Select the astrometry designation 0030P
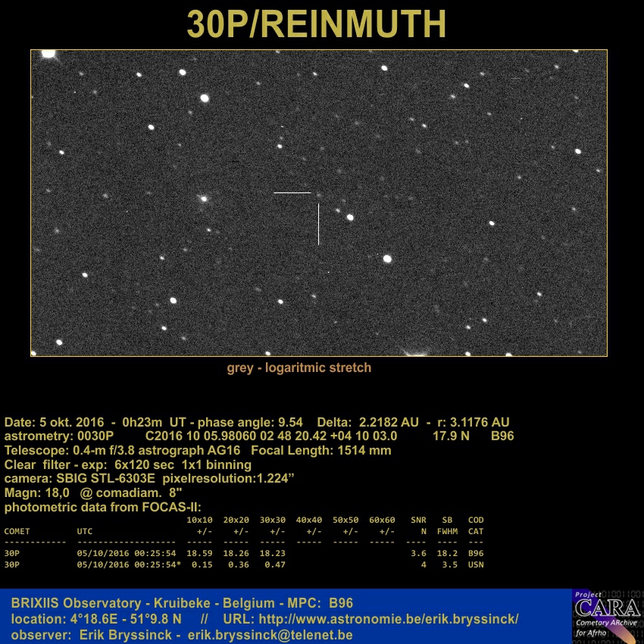 click(x=95, y=436)
